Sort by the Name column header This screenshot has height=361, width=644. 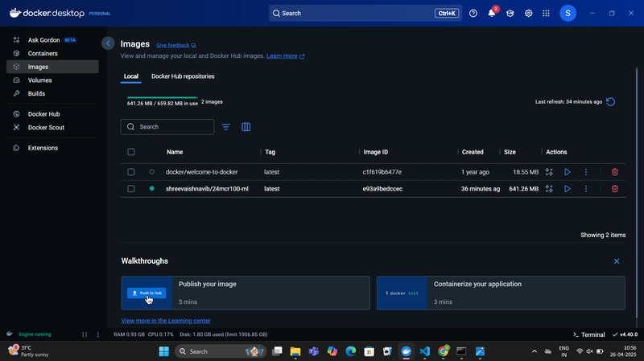click(175, 152)
